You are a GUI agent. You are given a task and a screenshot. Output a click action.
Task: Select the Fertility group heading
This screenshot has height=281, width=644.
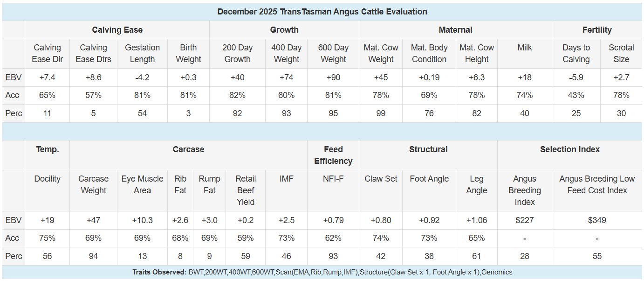tap(597, 30)
